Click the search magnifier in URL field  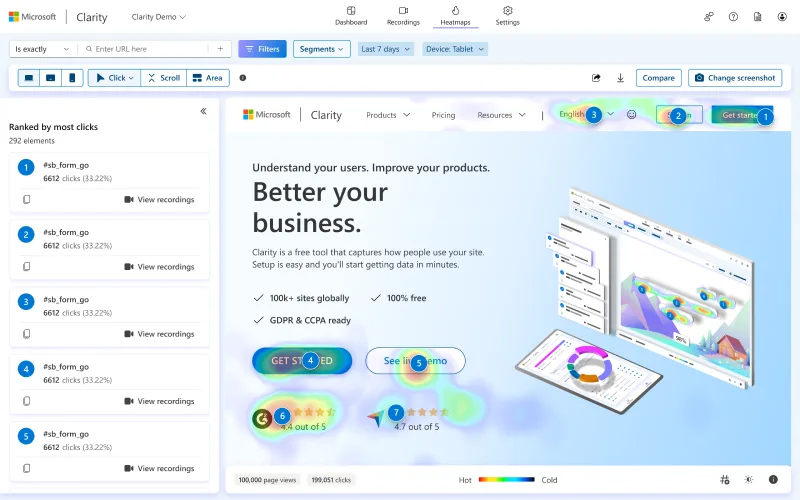click(89, 49)
